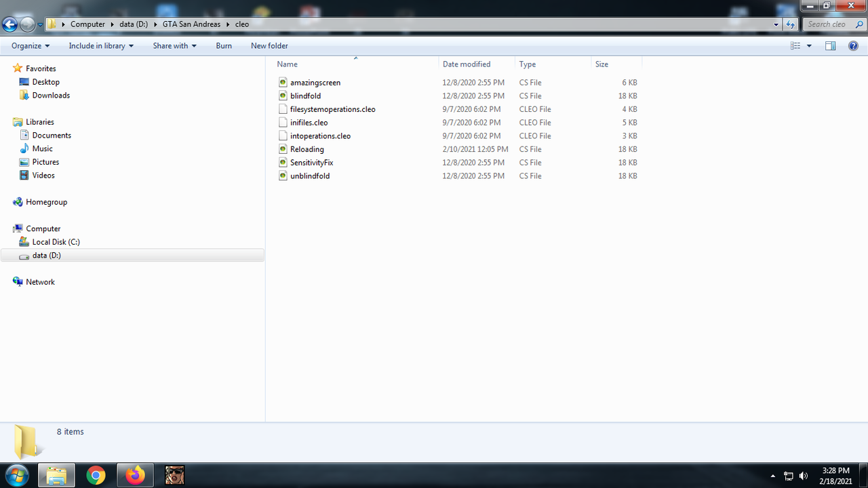Select the amazingscreen file icon
Screen dimensions: 868x488
(x=283, y=83)
